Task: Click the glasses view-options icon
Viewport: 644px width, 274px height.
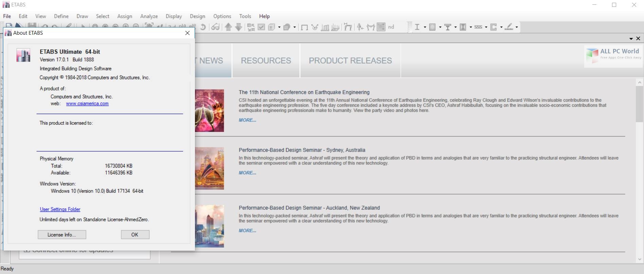Action: pos(215,27)
